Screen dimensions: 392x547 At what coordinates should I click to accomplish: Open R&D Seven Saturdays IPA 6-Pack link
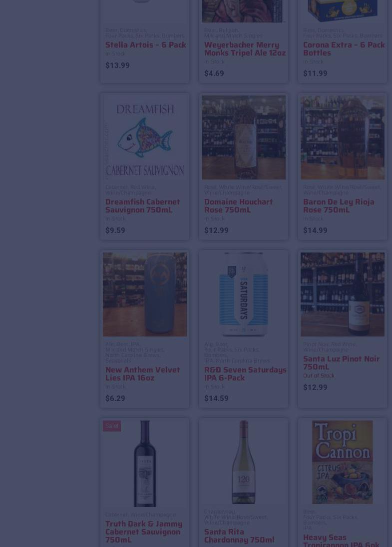(x=245, y=373)
